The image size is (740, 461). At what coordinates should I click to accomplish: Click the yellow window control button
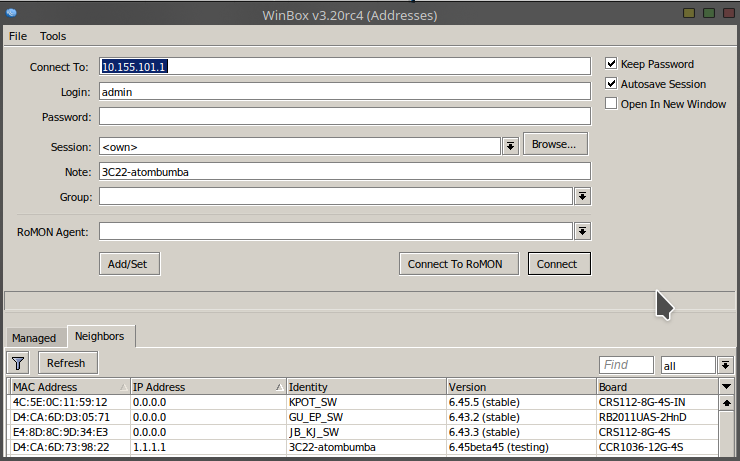click(689, 13)
